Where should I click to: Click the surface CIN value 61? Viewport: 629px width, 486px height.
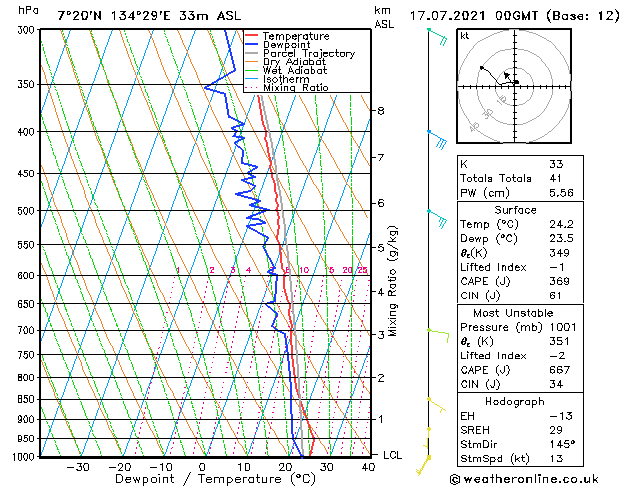pyautogui.click(x=556, y=296)
